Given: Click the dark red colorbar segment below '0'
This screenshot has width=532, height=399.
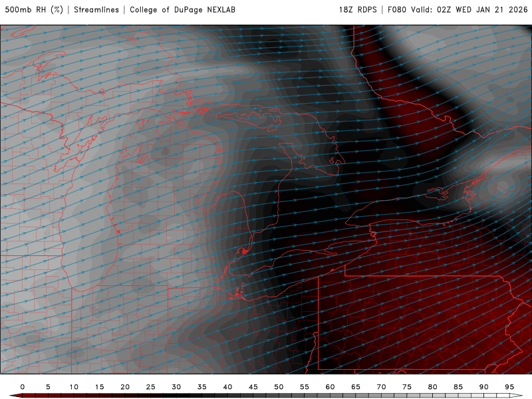Looking at the screenshot, I should click(29, 396).
